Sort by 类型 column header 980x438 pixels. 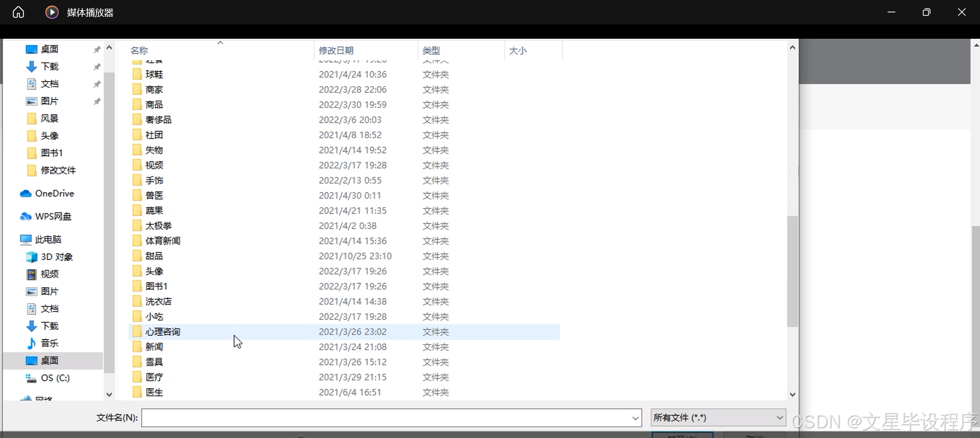click(x=431, y=50)
